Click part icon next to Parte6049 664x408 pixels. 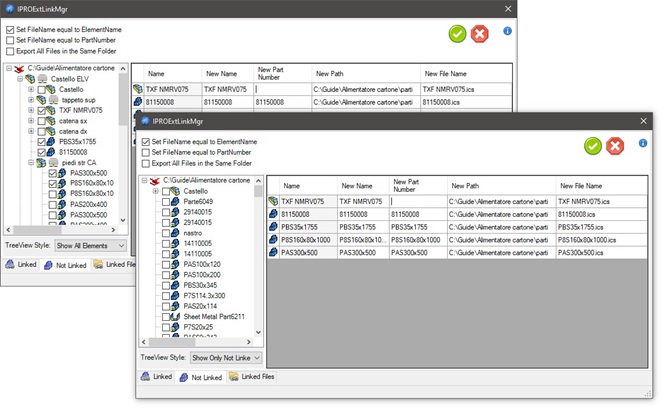tap(175, 201)
